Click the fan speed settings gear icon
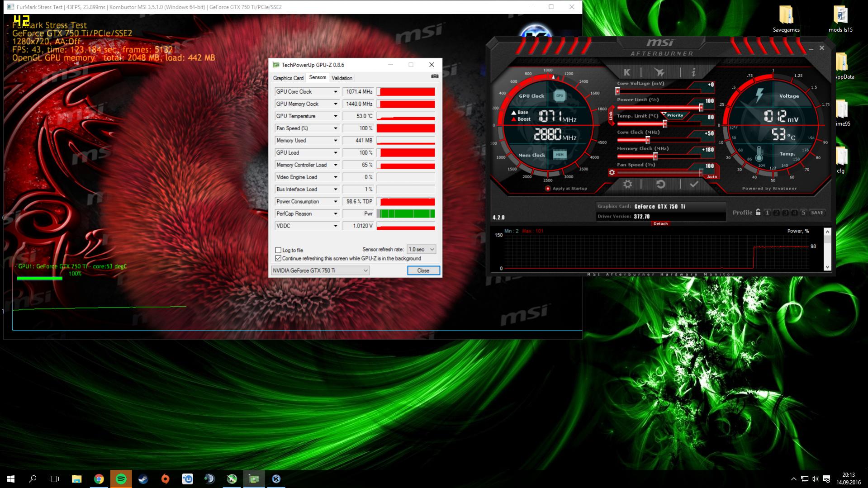The image size is (868, 488). pos(612,172)
